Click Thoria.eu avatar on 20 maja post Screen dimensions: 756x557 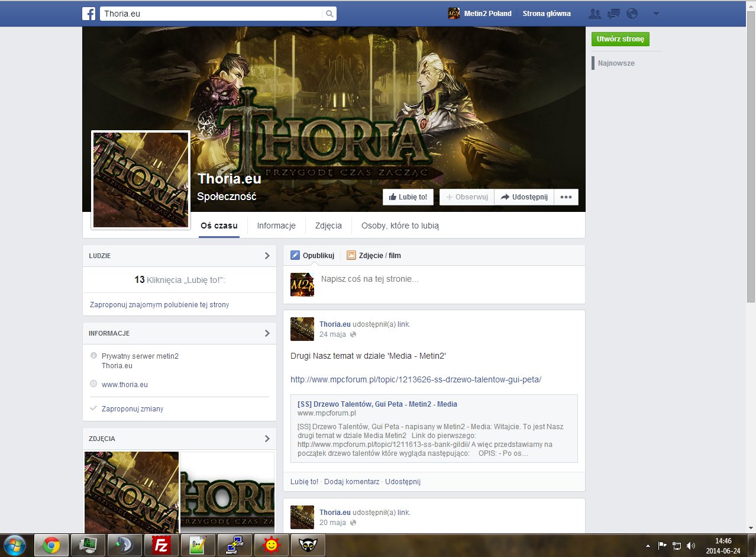(302, 517)
